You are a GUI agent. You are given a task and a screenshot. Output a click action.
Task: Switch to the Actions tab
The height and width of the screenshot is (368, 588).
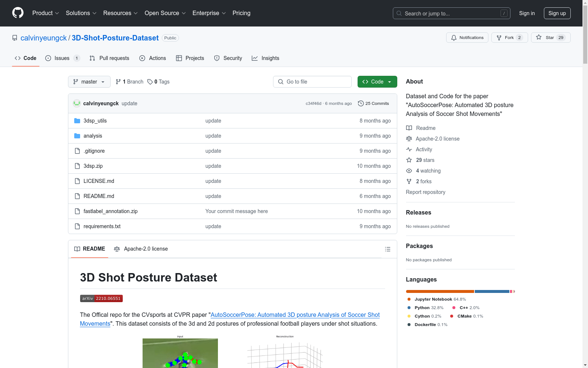point(153,58)
